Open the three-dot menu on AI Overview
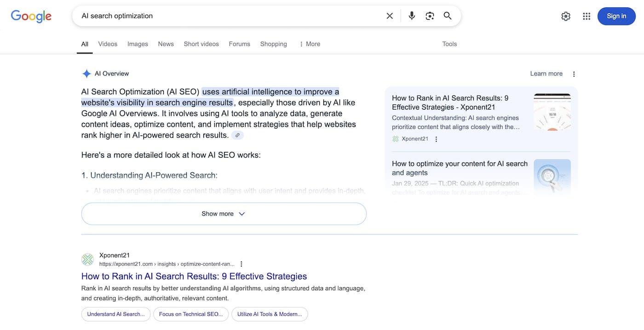This screenshot has height=330, width=644. (x=574, y=73)
